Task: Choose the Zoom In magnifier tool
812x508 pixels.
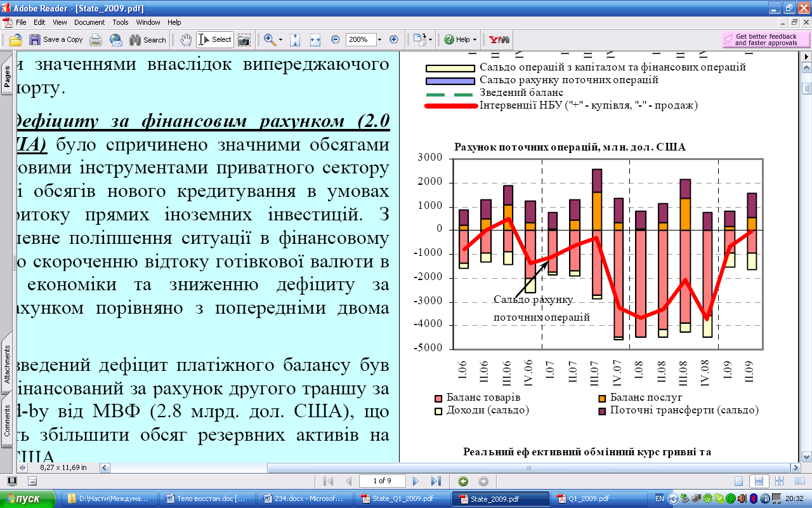Action: (270, 39)
